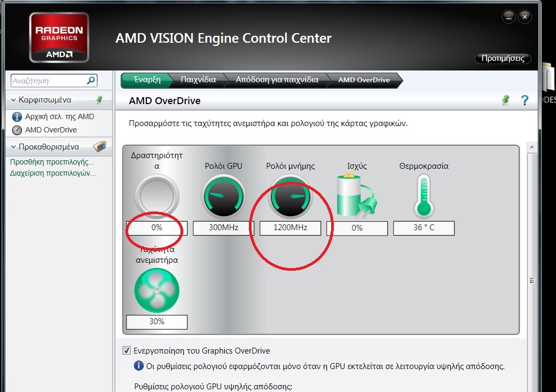The width and height of the screenshot is (556, 392).
Task: Click the Ισχύς battery icon
Action: (356, 195)
